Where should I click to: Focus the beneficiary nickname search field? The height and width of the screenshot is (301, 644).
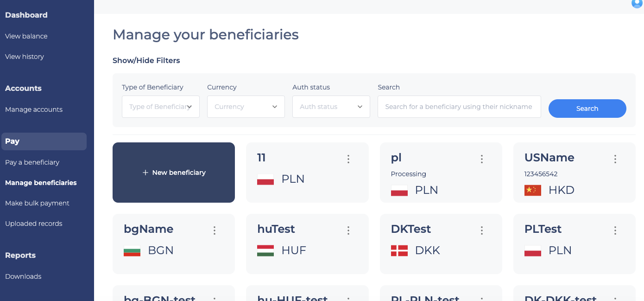click(x=459, y=107)
